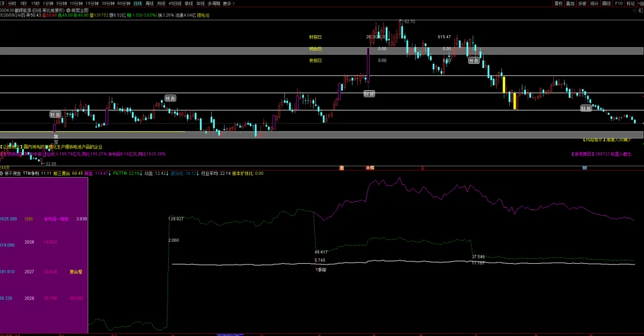Click the top-left window menu icon
The image size is (644, 336).
click(x=2, y=4)
